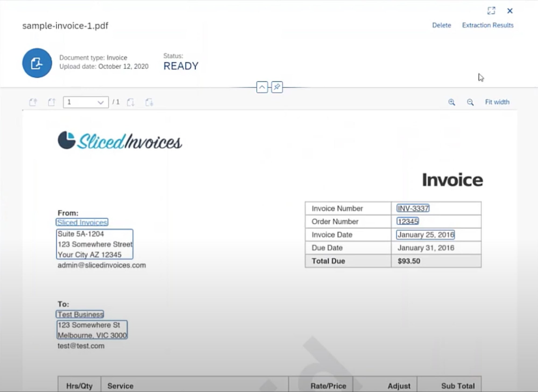
Task: Select the highlighted Sliced Invoices sender name
Action: 82,222
